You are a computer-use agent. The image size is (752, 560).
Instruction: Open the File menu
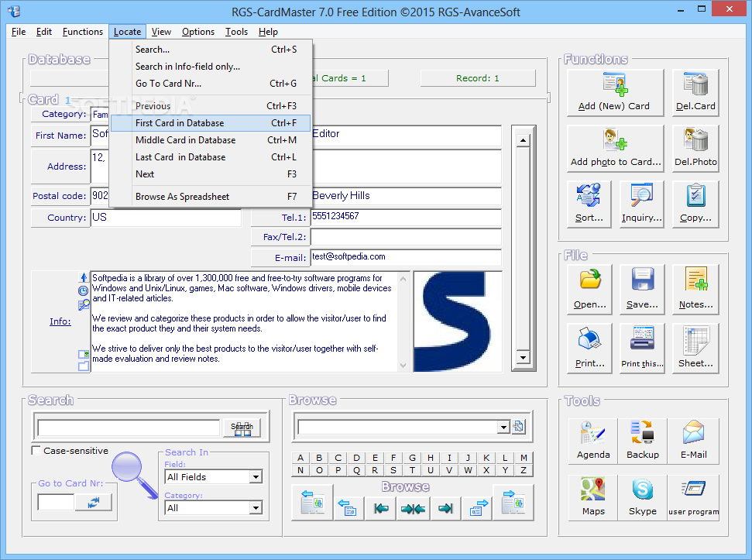pyautogui.click(x=19, y=32)
